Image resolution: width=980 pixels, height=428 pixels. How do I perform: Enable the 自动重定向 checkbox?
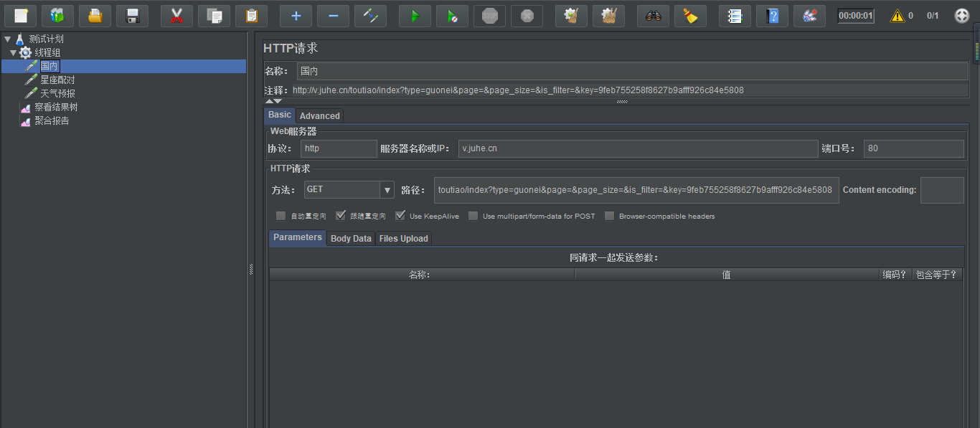[281, 215]
